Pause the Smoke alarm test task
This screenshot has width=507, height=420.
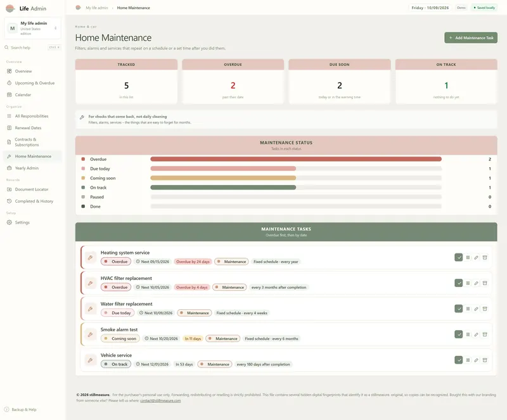(468, 334)
